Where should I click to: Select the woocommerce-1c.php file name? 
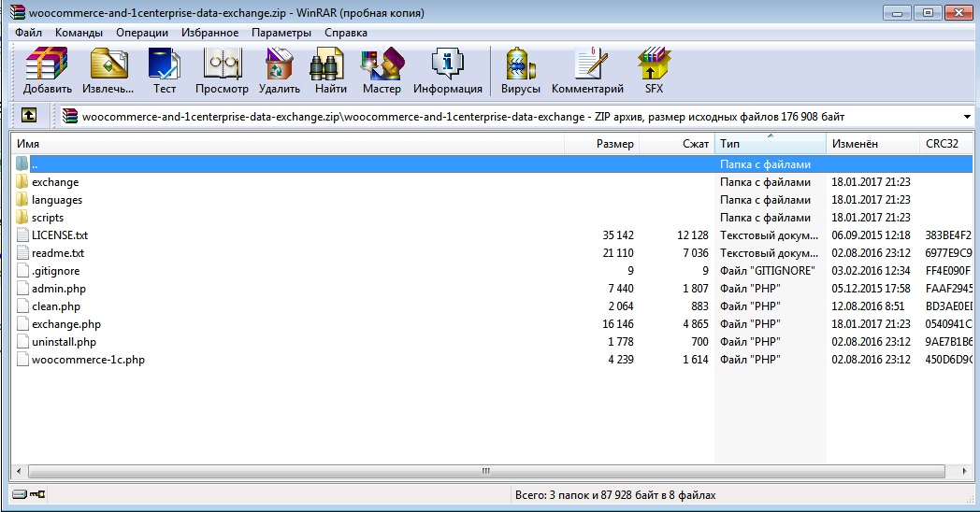[x=88, y=359]
